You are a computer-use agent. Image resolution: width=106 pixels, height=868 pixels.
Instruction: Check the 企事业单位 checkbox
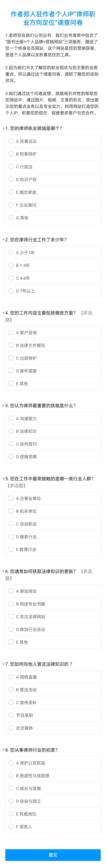(x=11, y=498)
